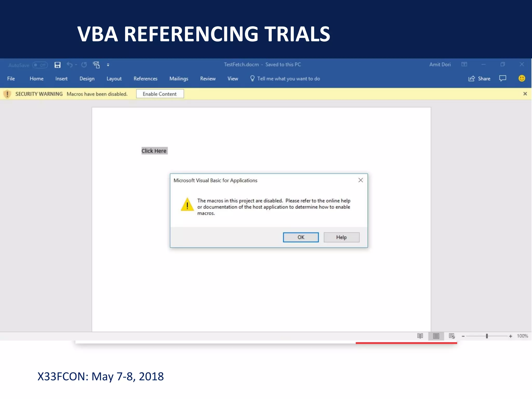Open the Review tab
532x399 pixels.
[x=208, y=79]
